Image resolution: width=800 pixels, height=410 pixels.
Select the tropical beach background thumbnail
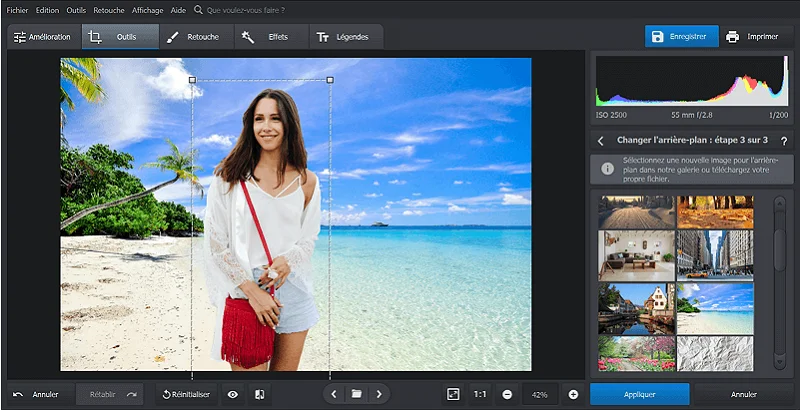point(715,307)
